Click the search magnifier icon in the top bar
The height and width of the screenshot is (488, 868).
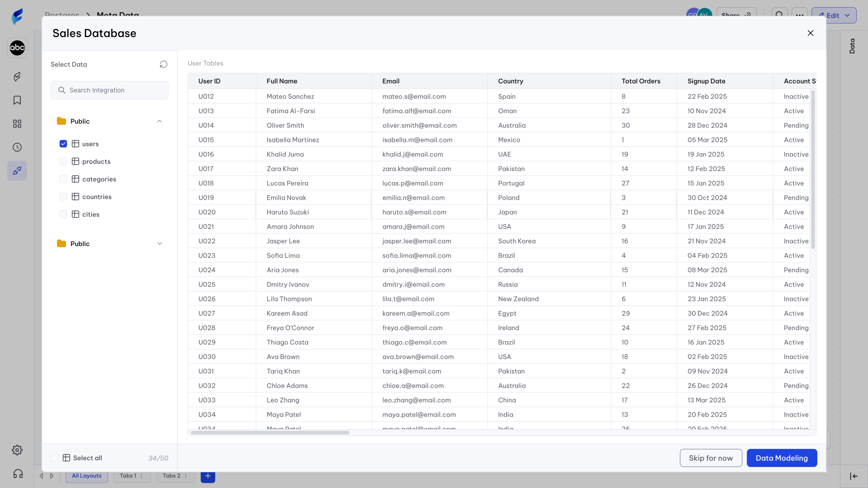780,15
